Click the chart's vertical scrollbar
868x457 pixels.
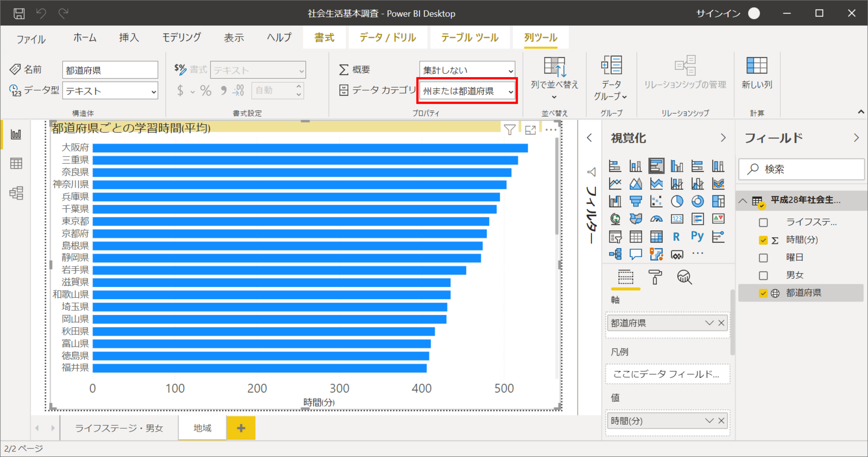click(557, 186)
